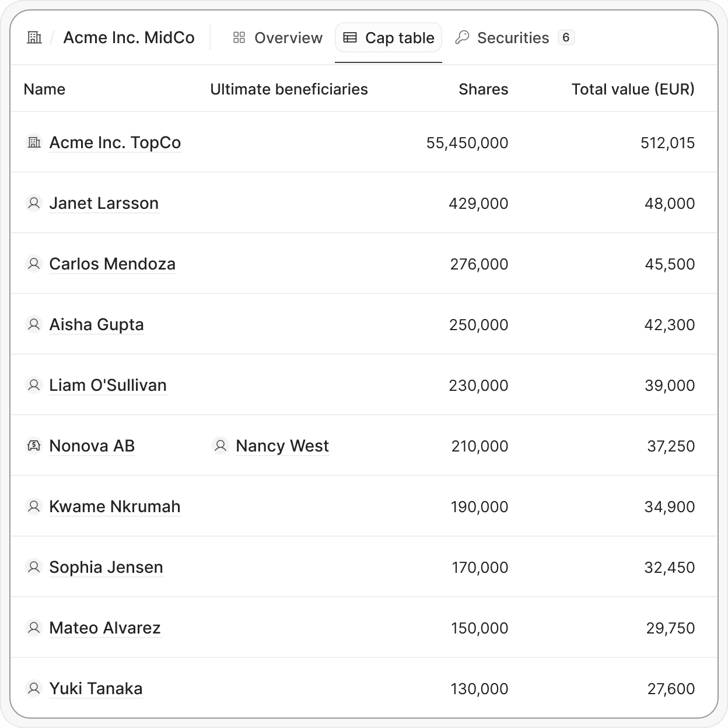
Task: Open the Securities tab
Action: click(x=514, y=38)
